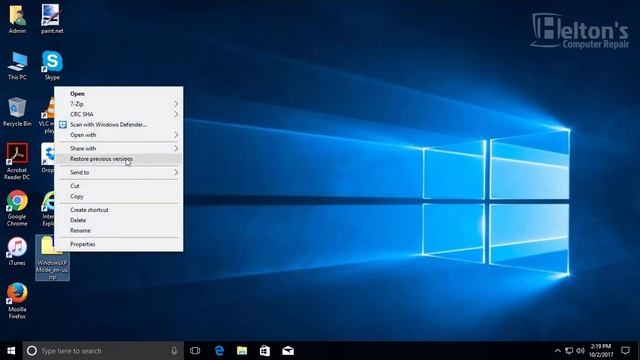640x360 pixels.
Task: Open the network status tray icon
Action: pyautogui.click(x=569, y=351)
